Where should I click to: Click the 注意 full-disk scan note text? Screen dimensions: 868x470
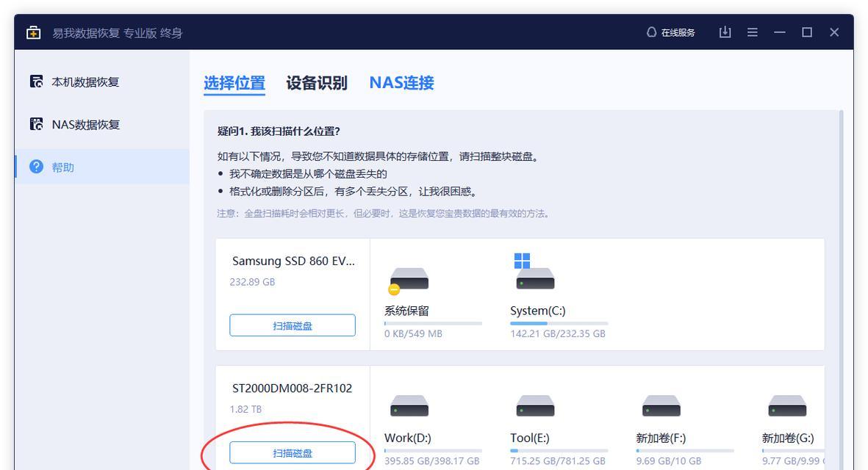(384, 214)
